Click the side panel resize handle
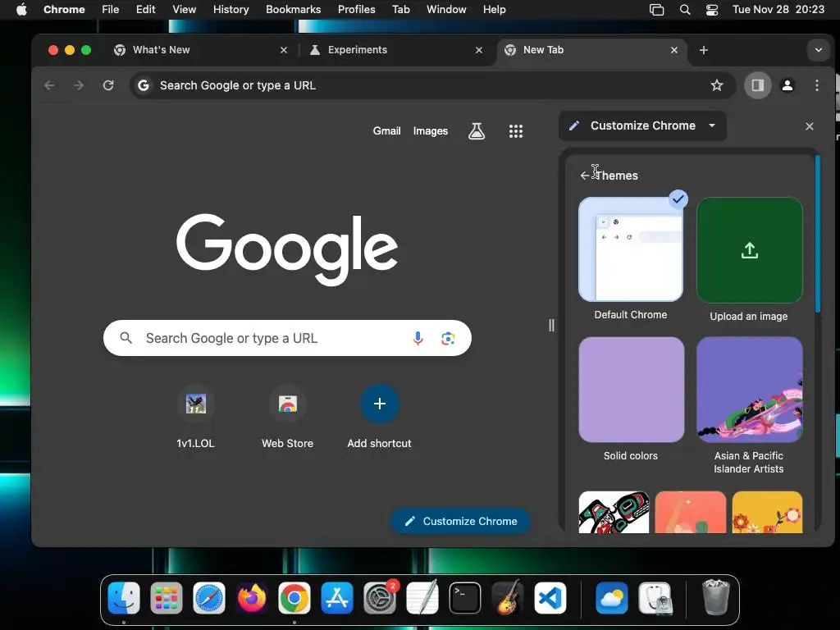This screenshot has height=630, width=840. point(551,325)
